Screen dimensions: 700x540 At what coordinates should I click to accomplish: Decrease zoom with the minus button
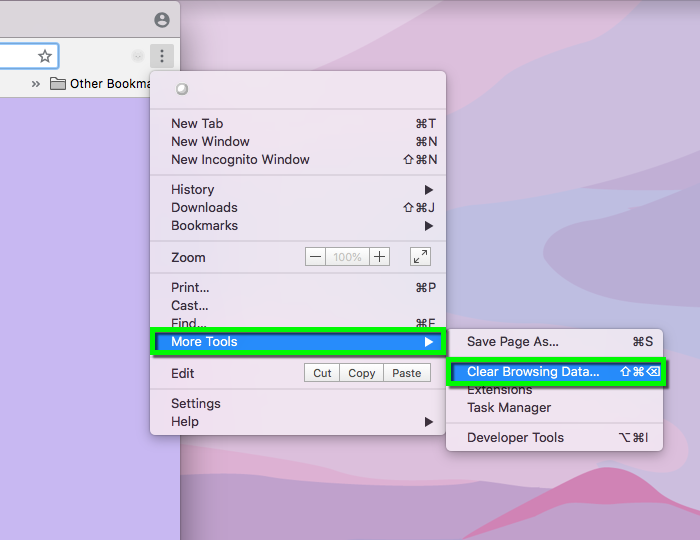tap(315, 257)
